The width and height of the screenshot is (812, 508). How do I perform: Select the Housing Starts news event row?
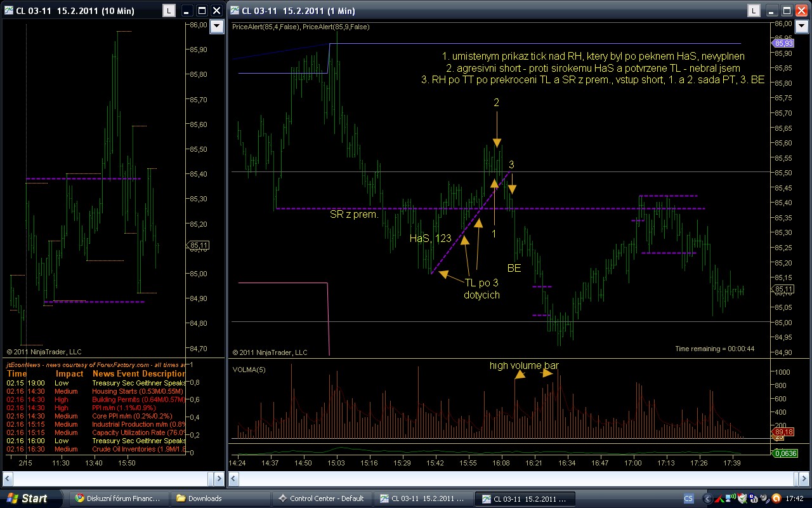coord(96,391)
